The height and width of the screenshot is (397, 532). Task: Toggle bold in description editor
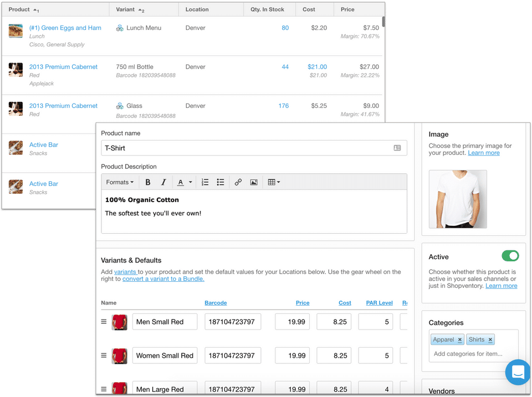tap(147, 182)
